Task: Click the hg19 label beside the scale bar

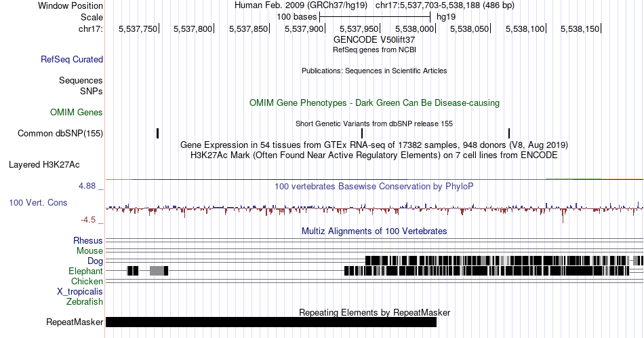Action: coord(445,17)
